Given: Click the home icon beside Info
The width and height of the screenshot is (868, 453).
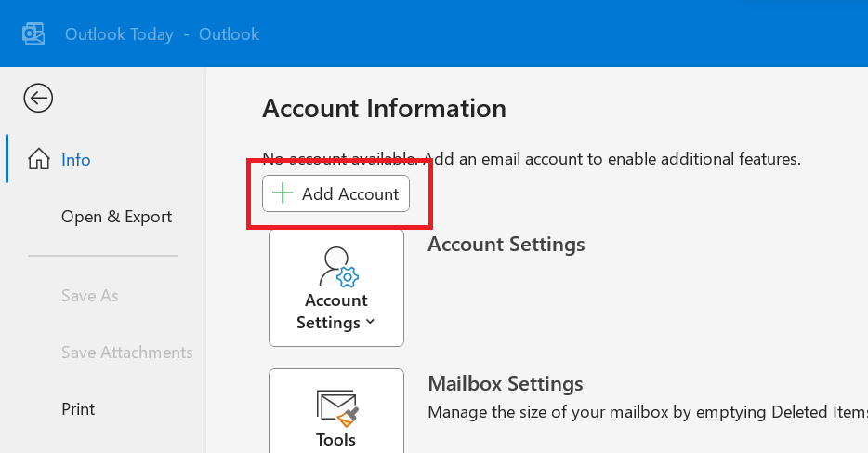Looking at the screenshot, I should coord(39,159).
